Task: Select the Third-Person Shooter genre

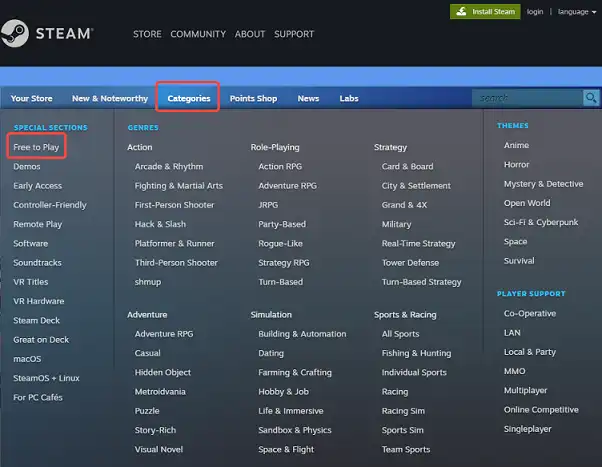Action: click(x=176, y=263)
